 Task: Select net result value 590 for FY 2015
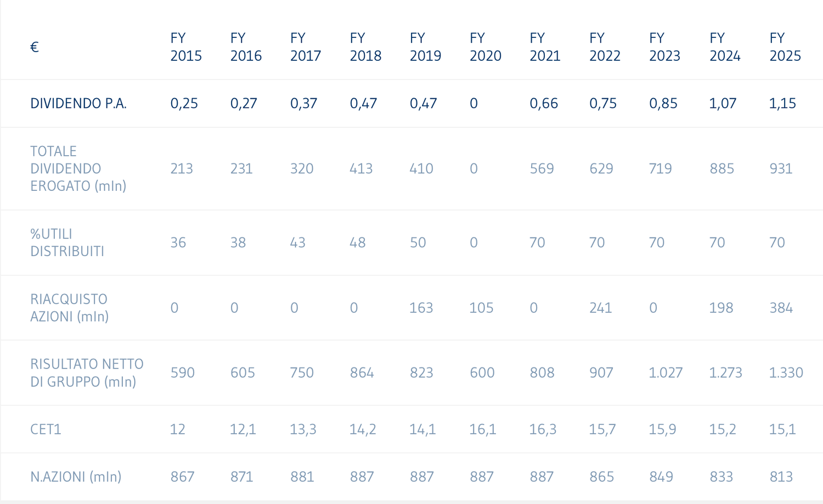click(x=183, y=373)
